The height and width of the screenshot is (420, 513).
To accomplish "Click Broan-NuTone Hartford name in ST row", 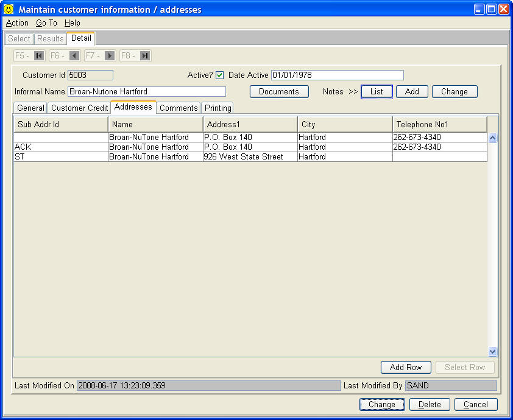I will (x=155, y=157).
